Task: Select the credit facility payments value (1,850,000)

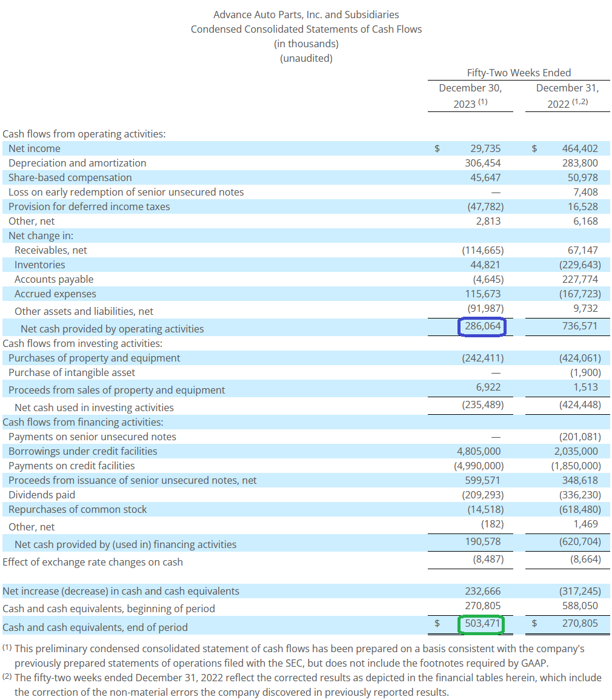Action: pos(576,466)
